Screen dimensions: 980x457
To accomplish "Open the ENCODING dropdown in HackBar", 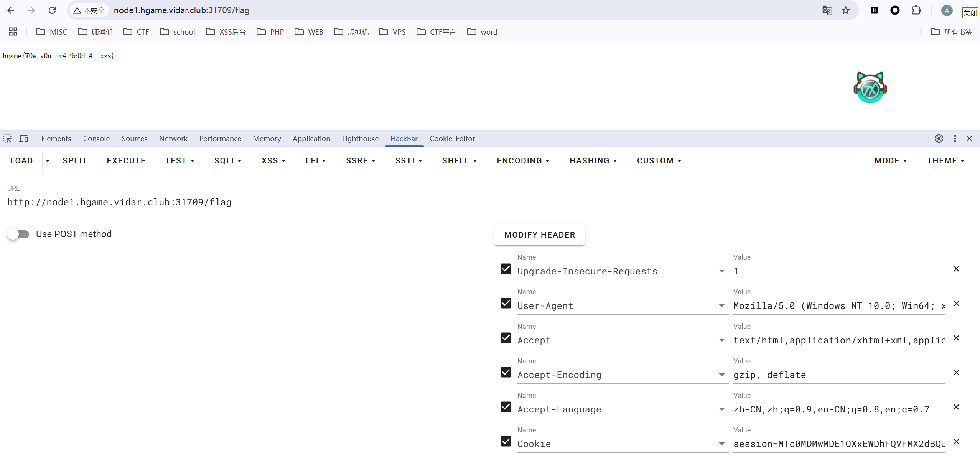I will point(523,161).
